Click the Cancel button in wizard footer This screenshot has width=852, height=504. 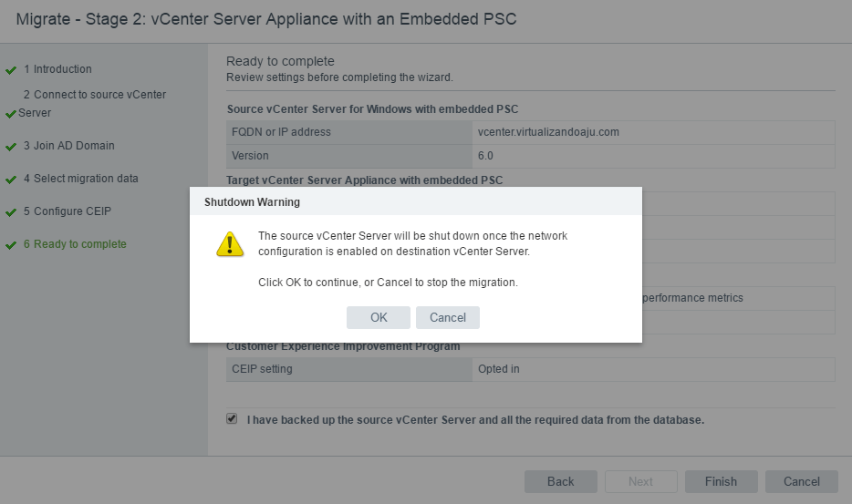coord(801,481)
